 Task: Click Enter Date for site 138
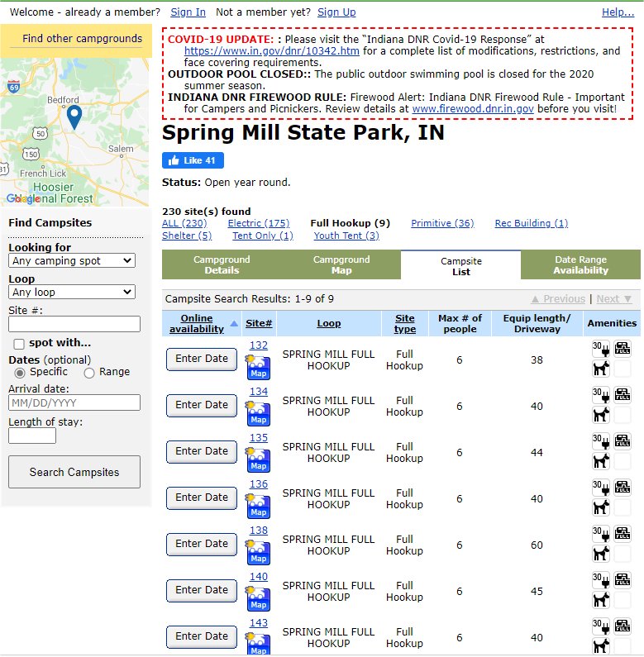tap(202, 544)
